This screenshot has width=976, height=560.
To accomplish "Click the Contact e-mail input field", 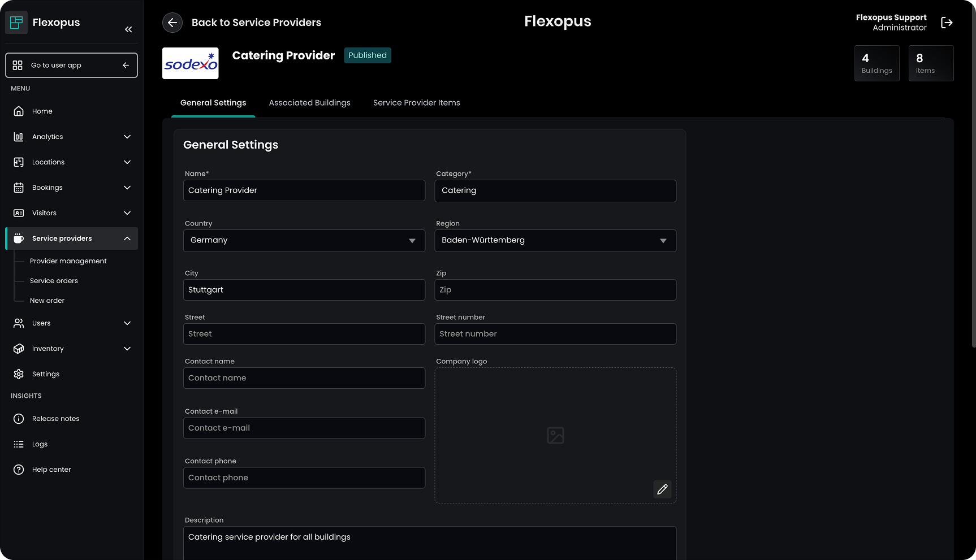I will (x=304, y=428).
